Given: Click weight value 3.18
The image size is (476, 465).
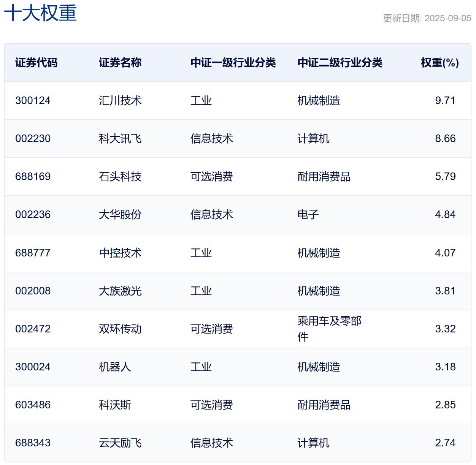Looking at the screenshot, I should 445,367.
